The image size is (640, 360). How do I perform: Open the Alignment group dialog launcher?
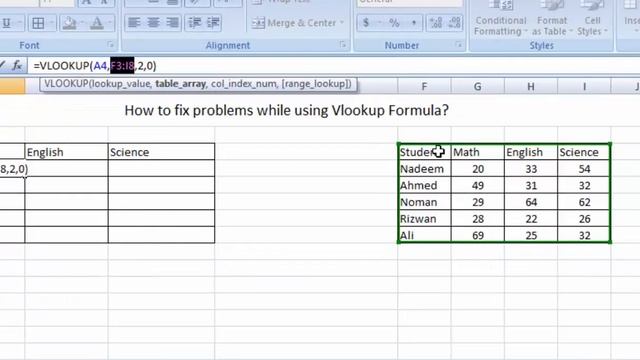[342, 44]
